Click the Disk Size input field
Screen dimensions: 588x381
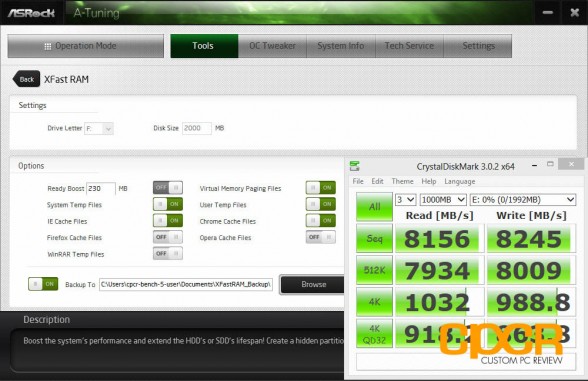tap(197, 128)
